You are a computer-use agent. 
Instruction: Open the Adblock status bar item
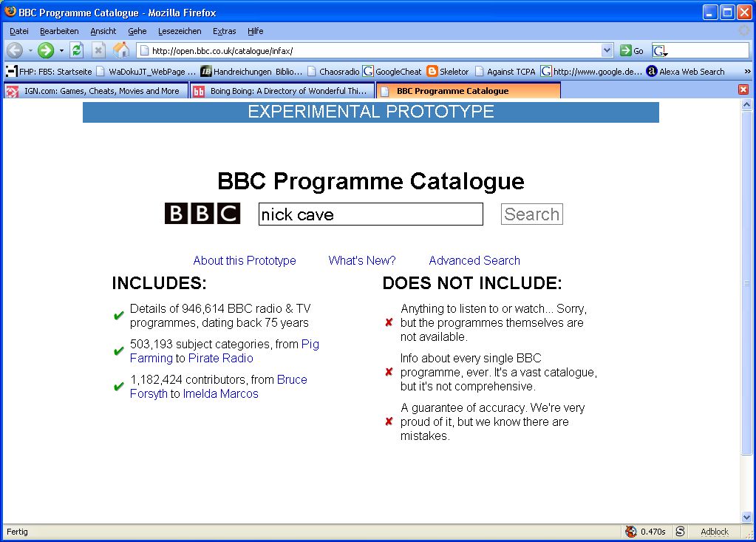[x=715, y=532]
